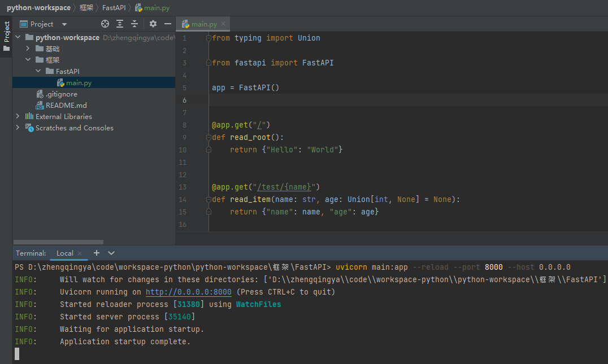Open the http://0.0.0.0:8000 link in terminal

pyautogui.click(x=188, y=292)
